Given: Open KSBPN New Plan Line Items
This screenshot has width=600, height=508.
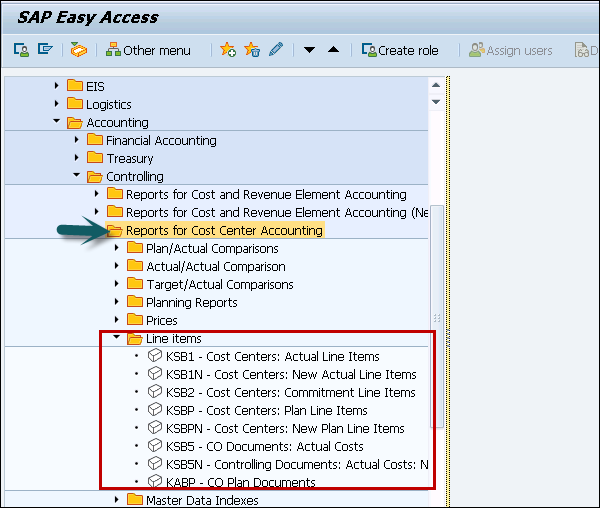Looking at the screenshot, I should (x=285, y=428).
